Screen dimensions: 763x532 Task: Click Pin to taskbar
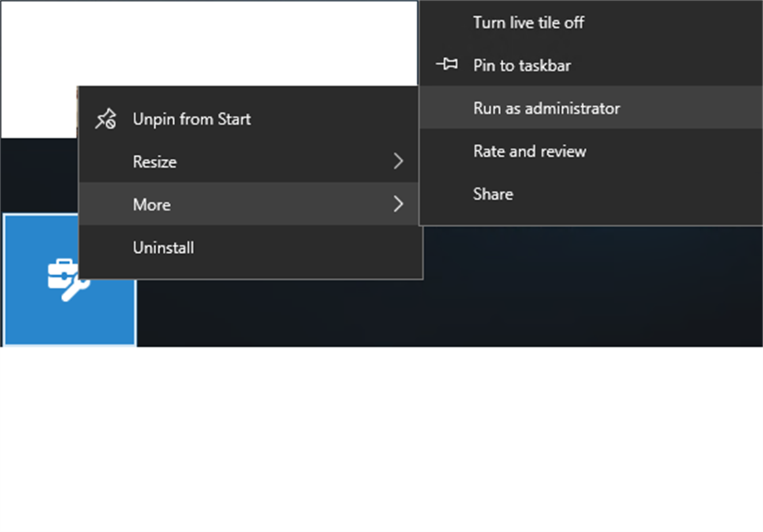[521, 65]
